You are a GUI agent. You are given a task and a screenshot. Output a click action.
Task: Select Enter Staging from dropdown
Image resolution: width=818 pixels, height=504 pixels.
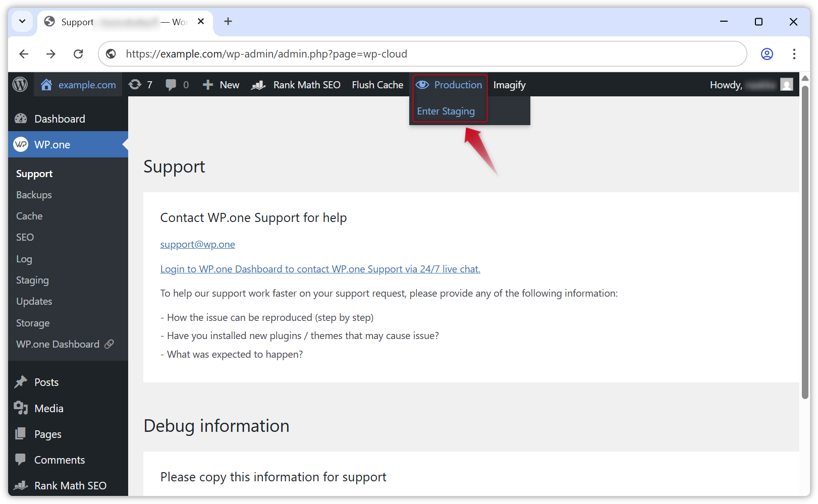pyautogui.click(x=446, y=111)
